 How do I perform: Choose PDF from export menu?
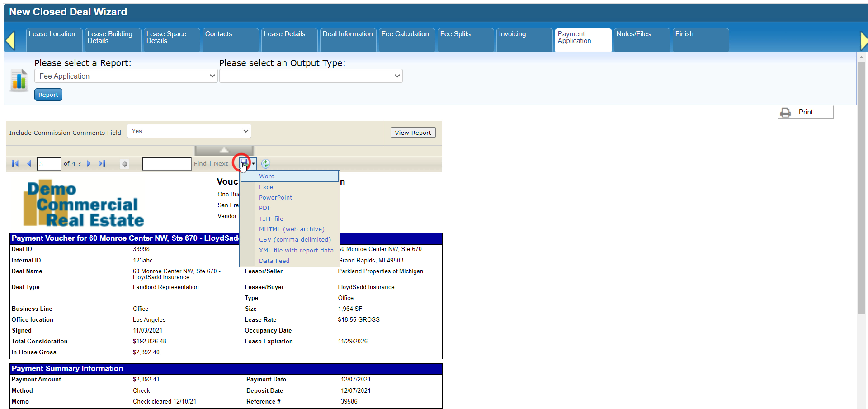[265, 208]
